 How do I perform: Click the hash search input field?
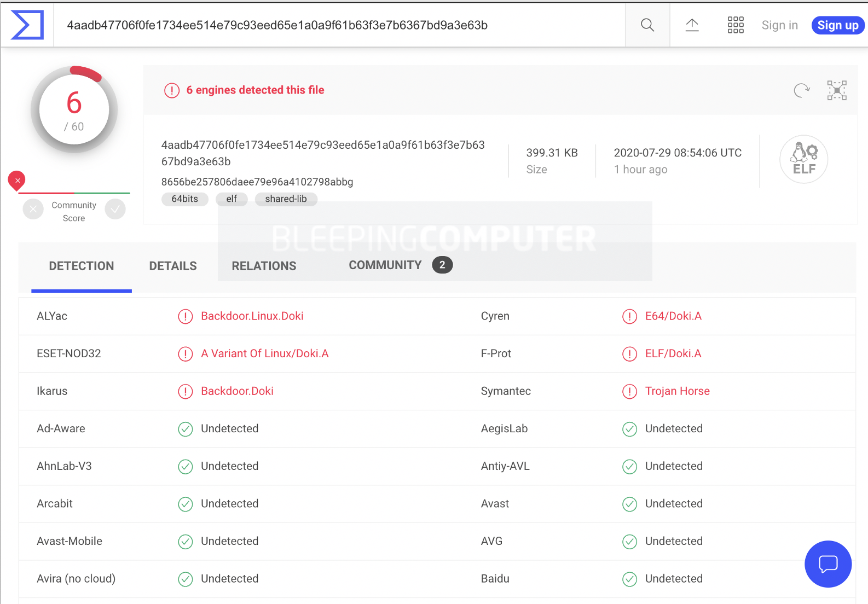tap(339, 25)
